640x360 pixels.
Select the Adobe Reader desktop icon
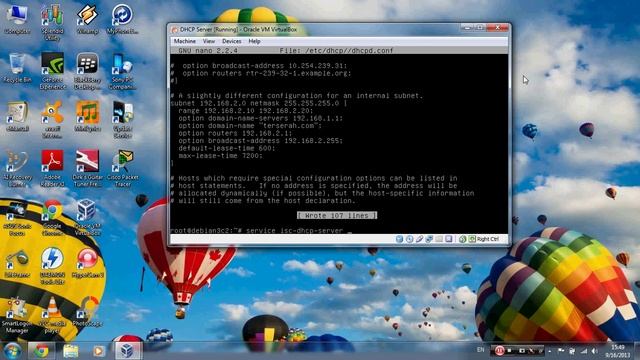[52, 168]
